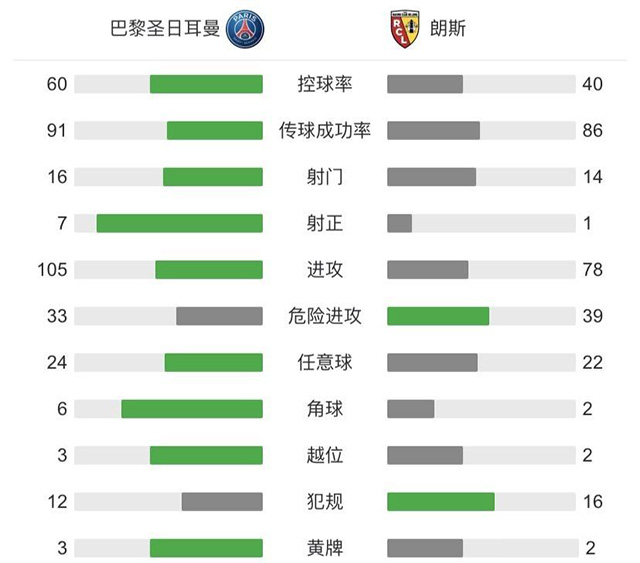Click the 越位 stat label
640x563 pixels.
pos(325,455)
